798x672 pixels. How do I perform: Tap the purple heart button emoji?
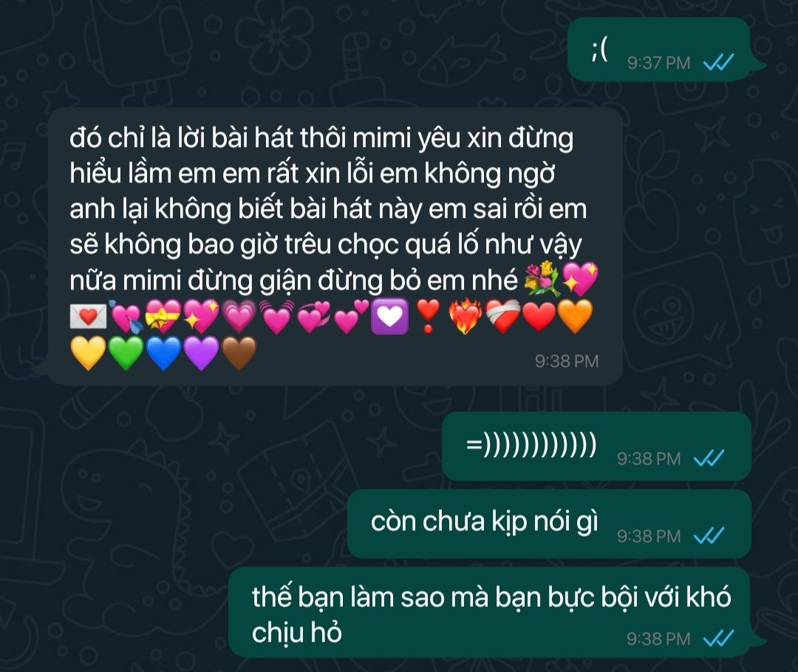coord(390,316)
